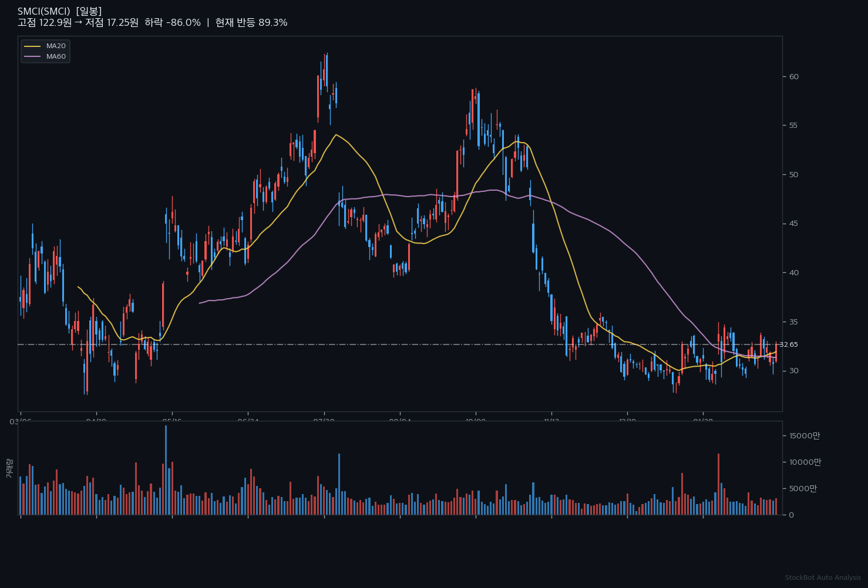Click the 60 price axis label
Viewport: 868px width, 588px height.
[793, 77]
